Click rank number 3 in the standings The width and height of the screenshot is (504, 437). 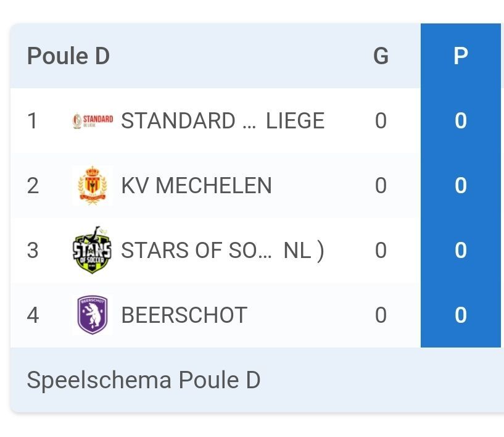33,250
